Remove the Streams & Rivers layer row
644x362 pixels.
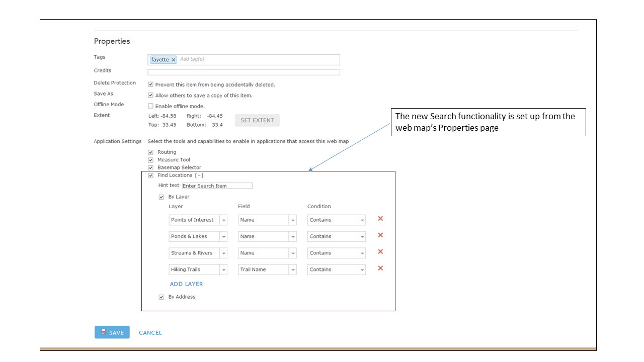380,252
